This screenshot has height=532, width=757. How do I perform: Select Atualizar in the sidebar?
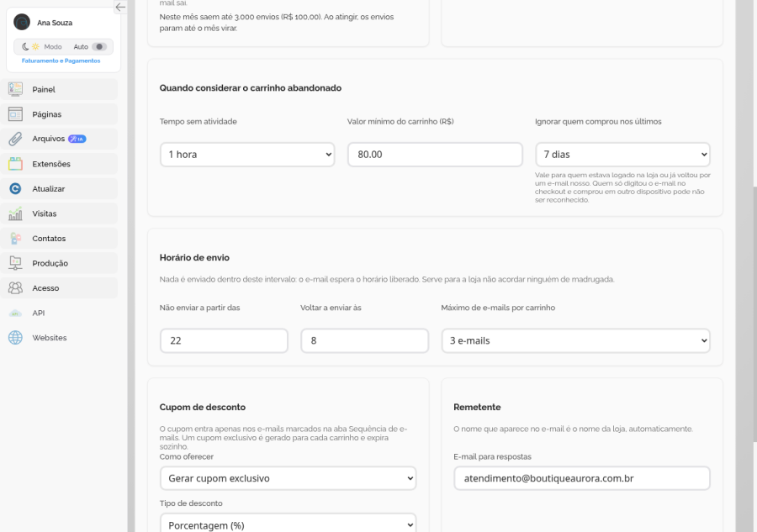[60, 188]
